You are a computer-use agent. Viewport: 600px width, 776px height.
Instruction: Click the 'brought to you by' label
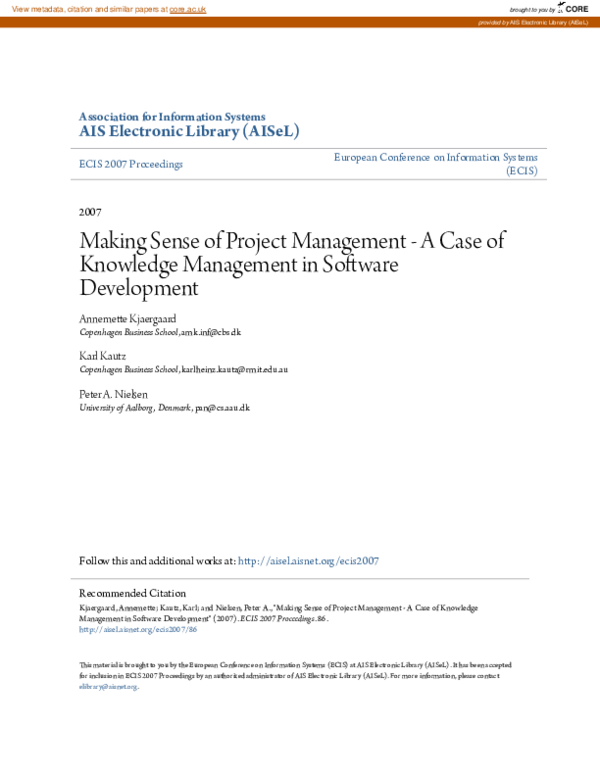tap(532, 10)
